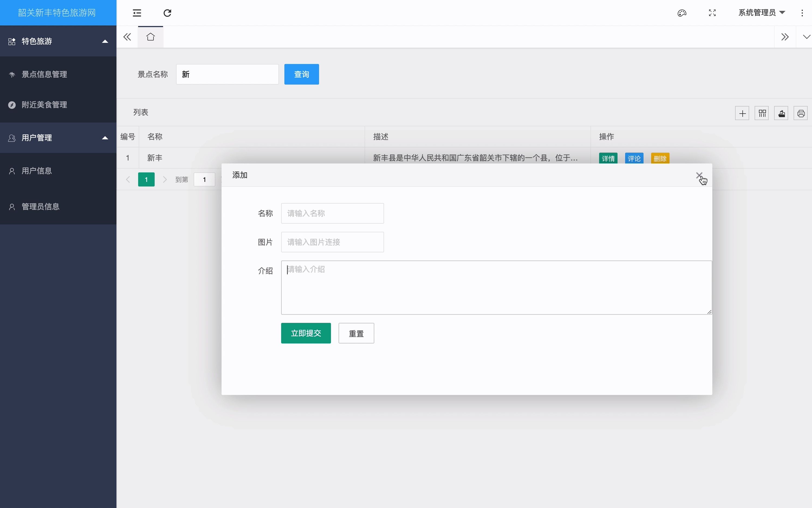
Task: Collapse the 用户管理 menu group
Action: tap(58, 138)
